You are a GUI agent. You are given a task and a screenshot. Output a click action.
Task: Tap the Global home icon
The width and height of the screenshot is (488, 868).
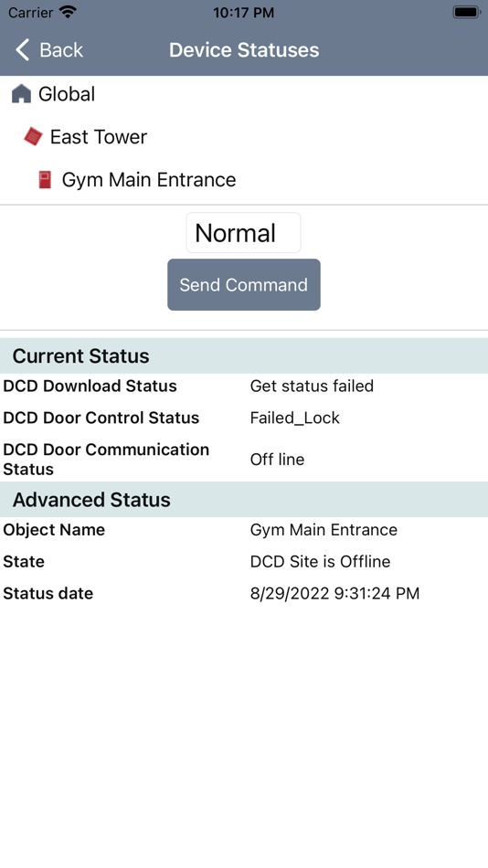tap(21, 93)
